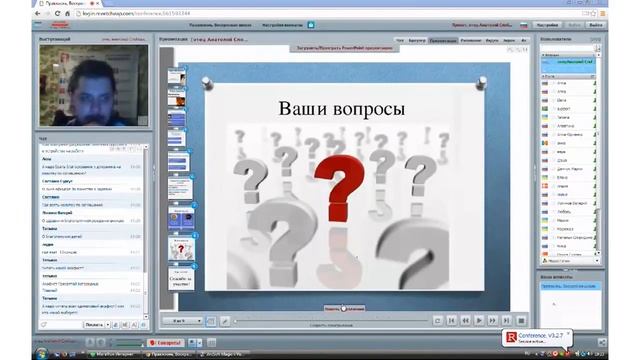Viewport: 640px width, 360px height.
Task: Click the browser home icon
Action: [67, 13]
